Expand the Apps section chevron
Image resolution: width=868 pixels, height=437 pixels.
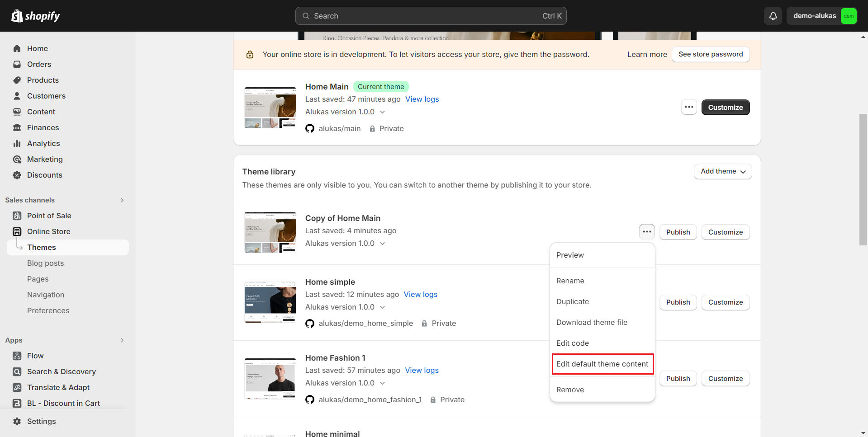pyautogui.click(x=122, y=340)
